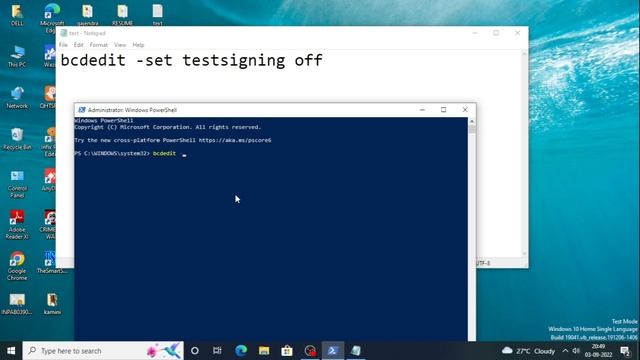Minimize the PowerShell window

tap(422, 110)
